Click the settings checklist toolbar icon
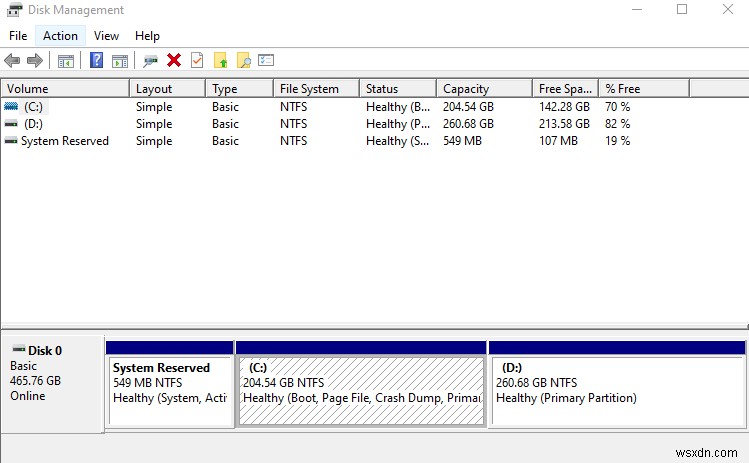Screen dimensions: 749x463 (x=266, y=60)
